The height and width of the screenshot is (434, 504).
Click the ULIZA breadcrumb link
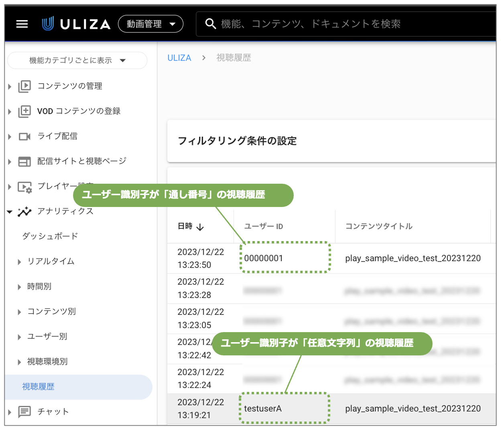tap(179, 58)
